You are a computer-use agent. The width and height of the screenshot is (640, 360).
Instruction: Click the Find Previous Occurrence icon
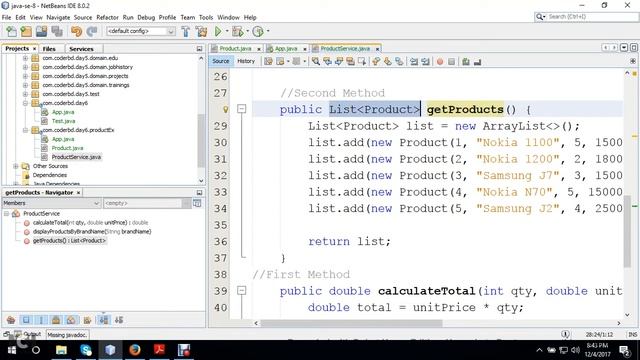pyautogui.click(x=327, y=61)
